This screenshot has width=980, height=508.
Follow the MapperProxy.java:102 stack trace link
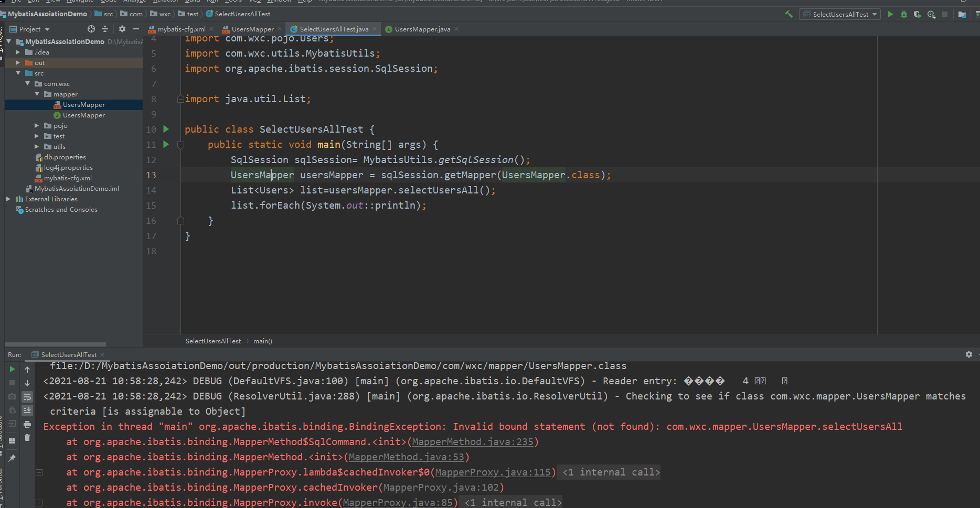click(x=441, y=488)
